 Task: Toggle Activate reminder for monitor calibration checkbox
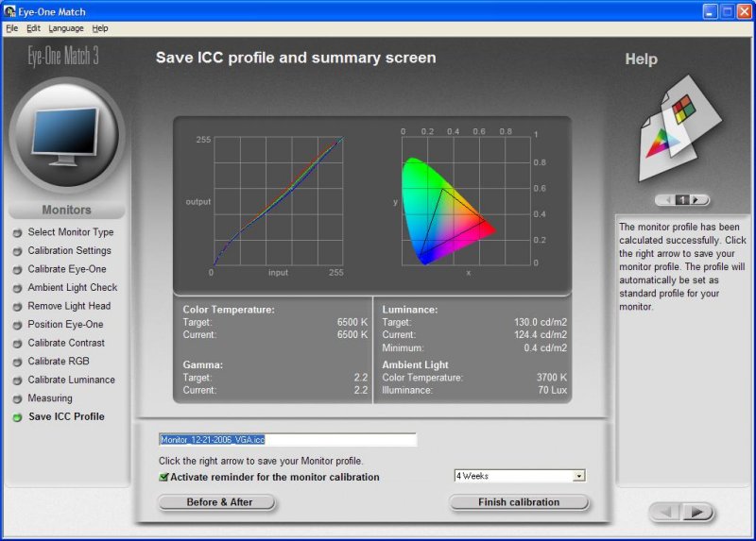point(163,477)
